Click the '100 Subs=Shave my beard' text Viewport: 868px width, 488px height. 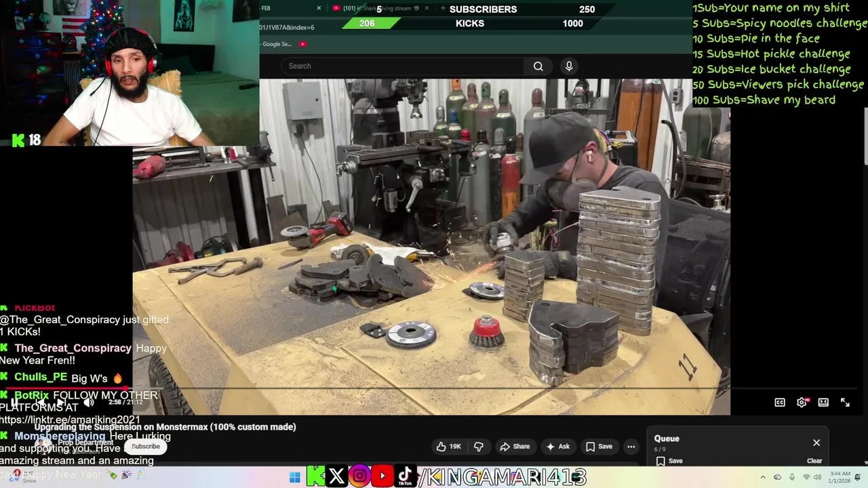click(x=764, y=100)
